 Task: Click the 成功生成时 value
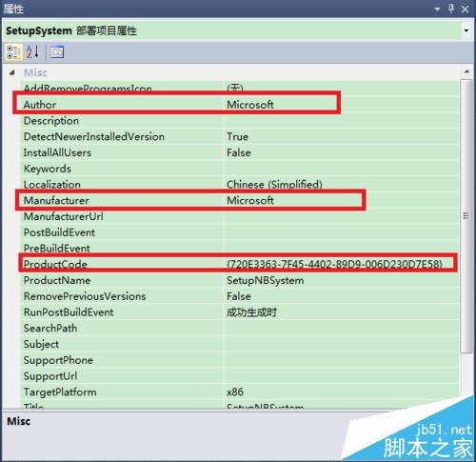(x=251, y=312)
